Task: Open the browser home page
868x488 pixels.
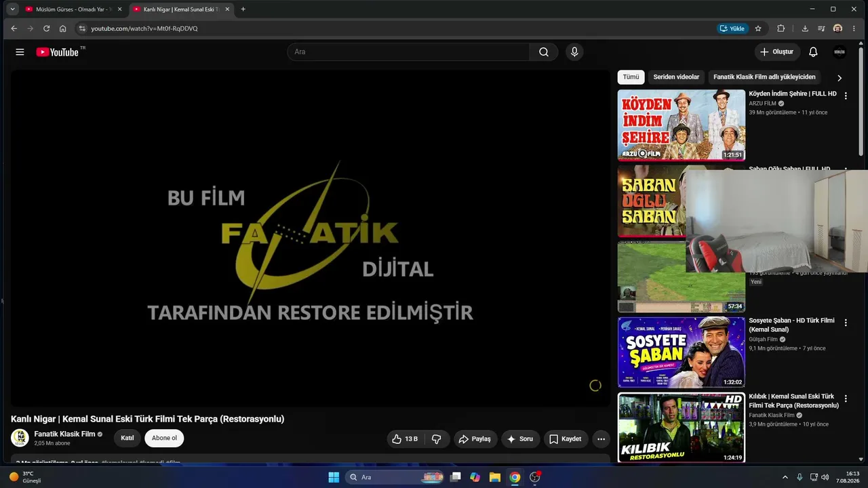Action: click(62, 28)
